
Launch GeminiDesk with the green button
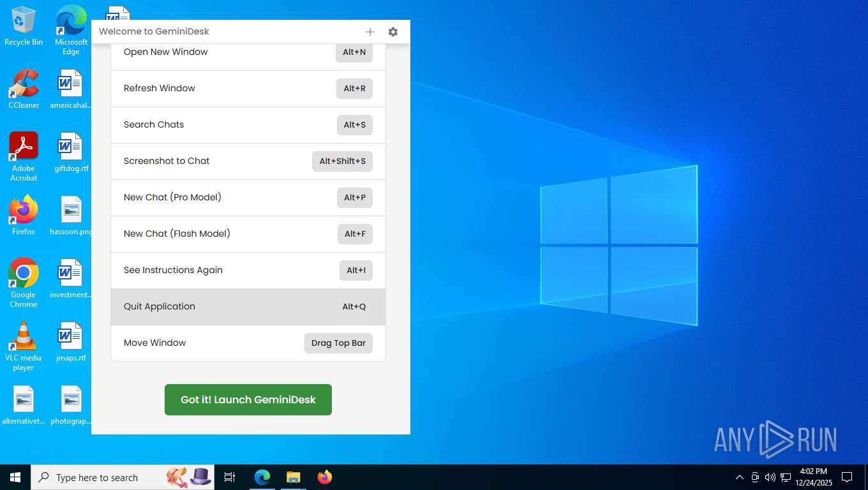pyautogui.click(x=248, y=399)
